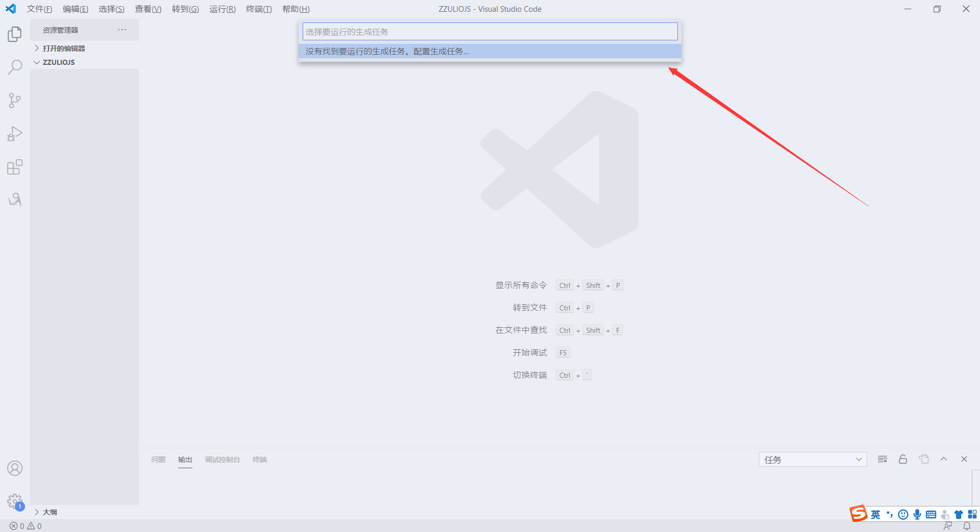The height and width of the screenshot is (532, 980).
Task: Switch to the 问题 panel tab
Action: tap(158, 460)
